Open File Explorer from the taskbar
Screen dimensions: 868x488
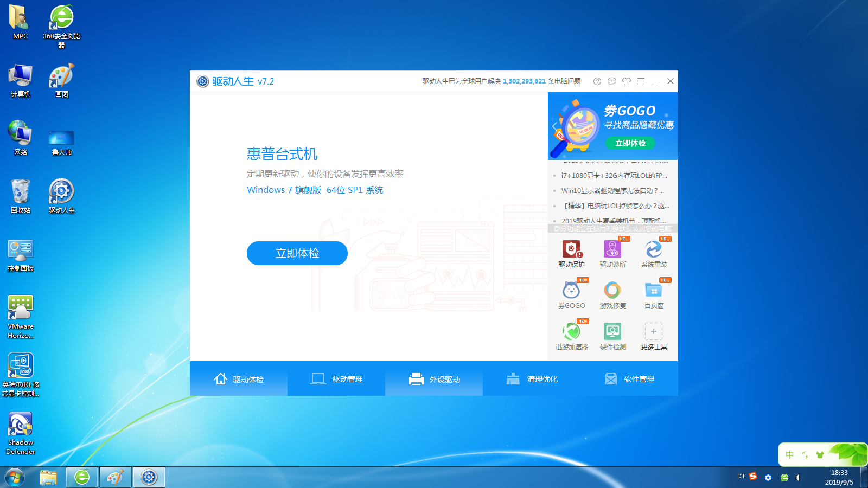(48, 477)
